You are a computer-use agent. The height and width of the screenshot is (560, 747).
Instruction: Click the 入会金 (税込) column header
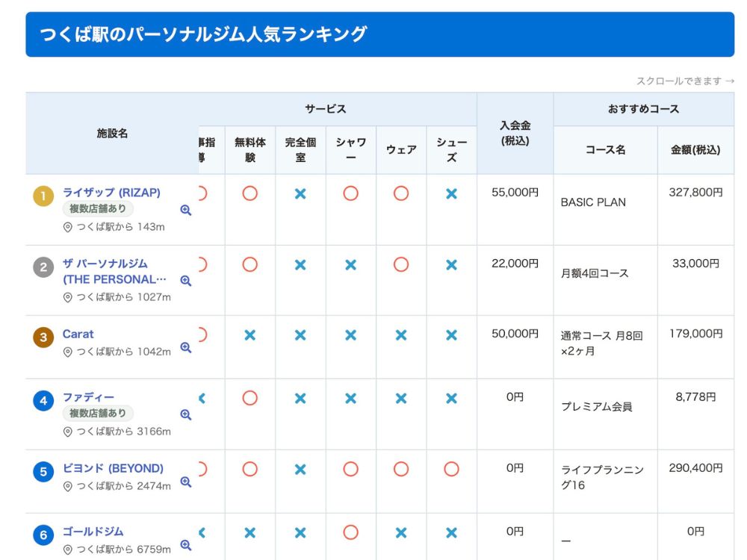pos(515,134)
